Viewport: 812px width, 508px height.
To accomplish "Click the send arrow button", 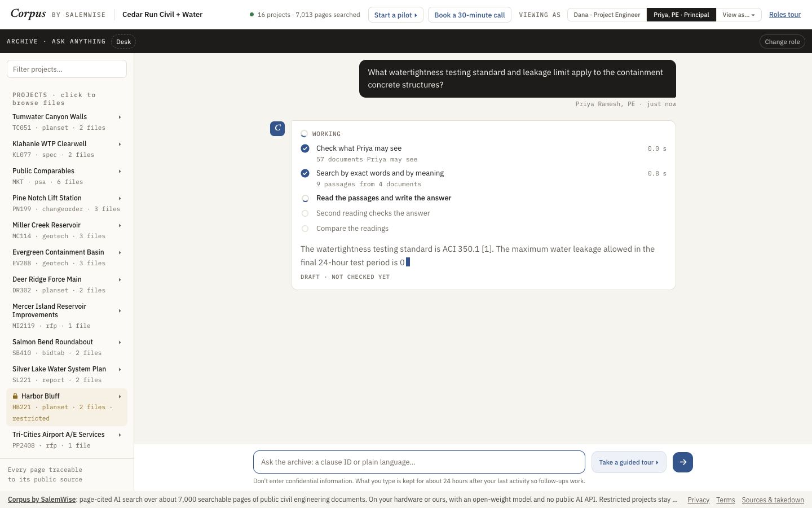I will point(683,462).
